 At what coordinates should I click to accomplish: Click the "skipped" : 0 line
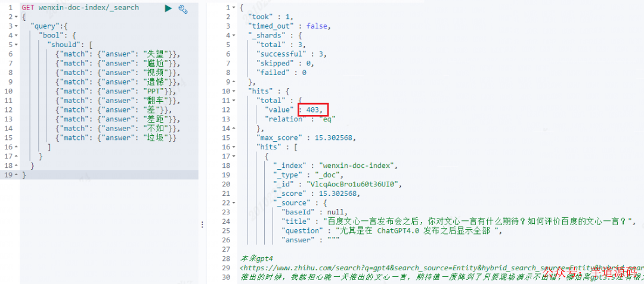[x=285, y=64]
